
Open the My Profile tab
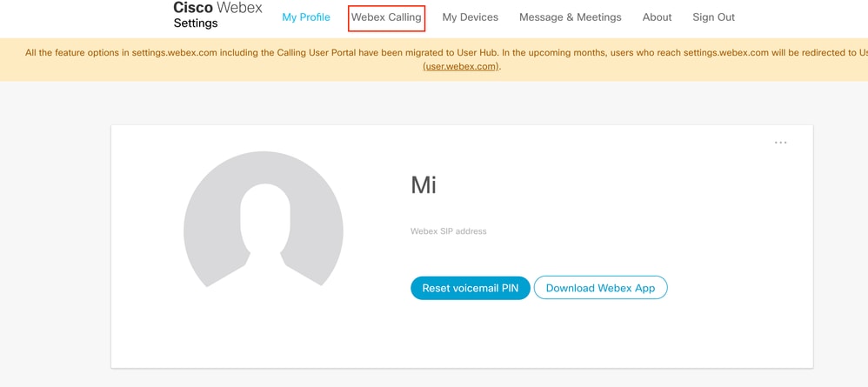click(305, 17)
